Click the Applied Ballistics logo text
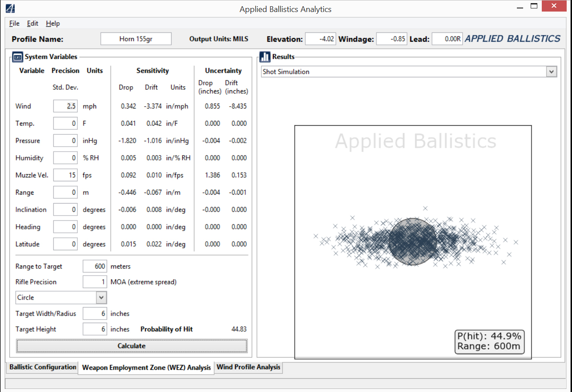The width and height of the screenshot is (572, 392). (512, 39)
